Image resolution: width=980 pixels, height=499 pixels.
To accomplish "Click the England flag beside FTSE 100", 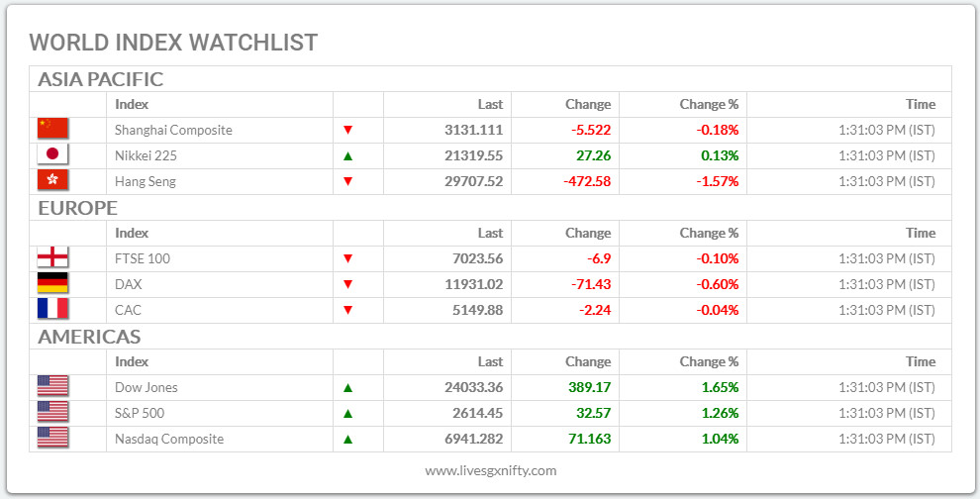I will tap(52, 257).
